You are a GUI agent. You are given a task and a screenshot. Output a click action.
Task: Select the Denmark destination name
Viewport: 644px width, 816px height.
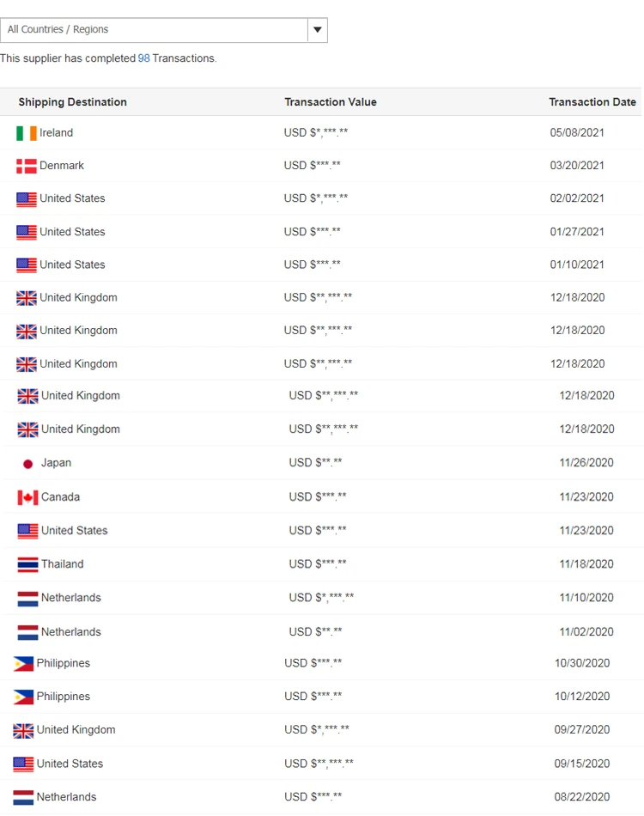point(62,166)
